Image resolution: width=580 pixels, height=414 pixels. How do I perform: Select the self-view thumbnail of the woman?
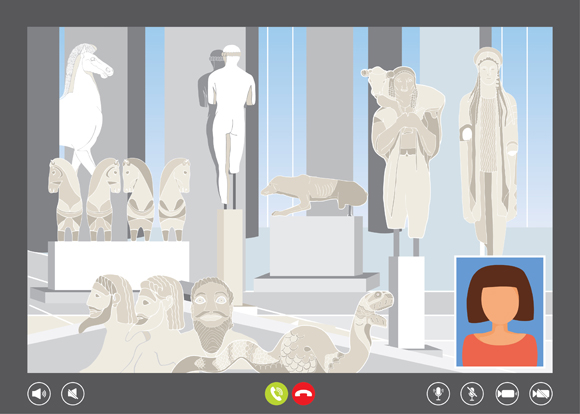click(x=500, y=312)
